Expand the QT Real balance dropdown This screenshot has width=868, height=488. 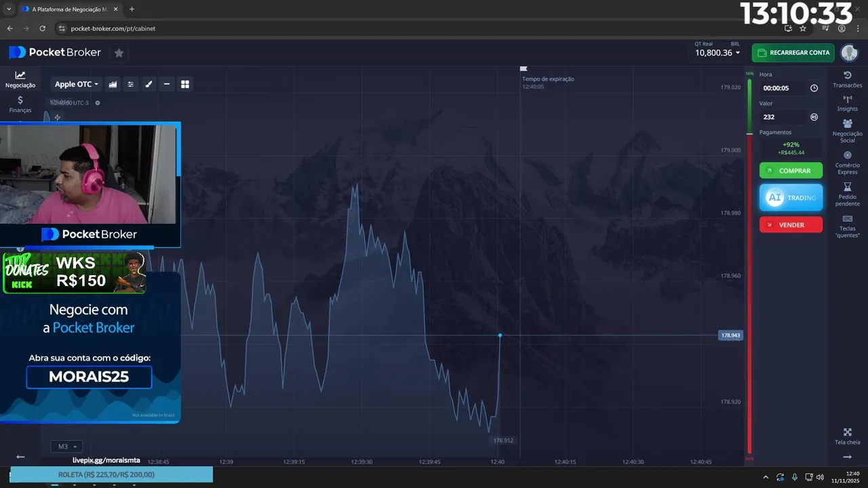(717, 52)
